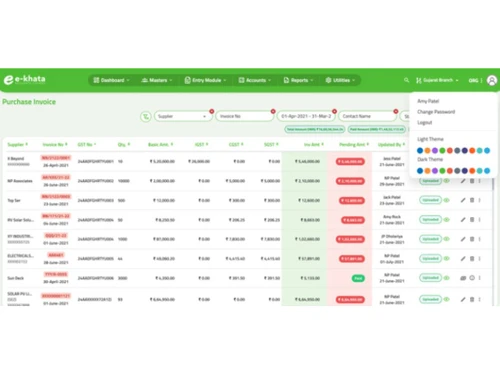Click the red pending amount badge in Top Ser row
Viewport: 500px width, 375px height.
[352, 200]
